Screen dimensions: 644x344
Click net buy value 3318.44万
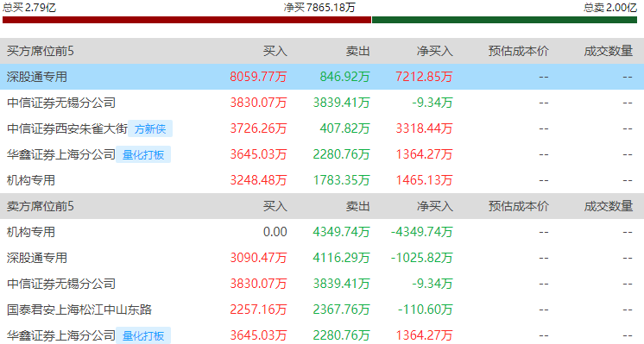(x=424, y=128)
